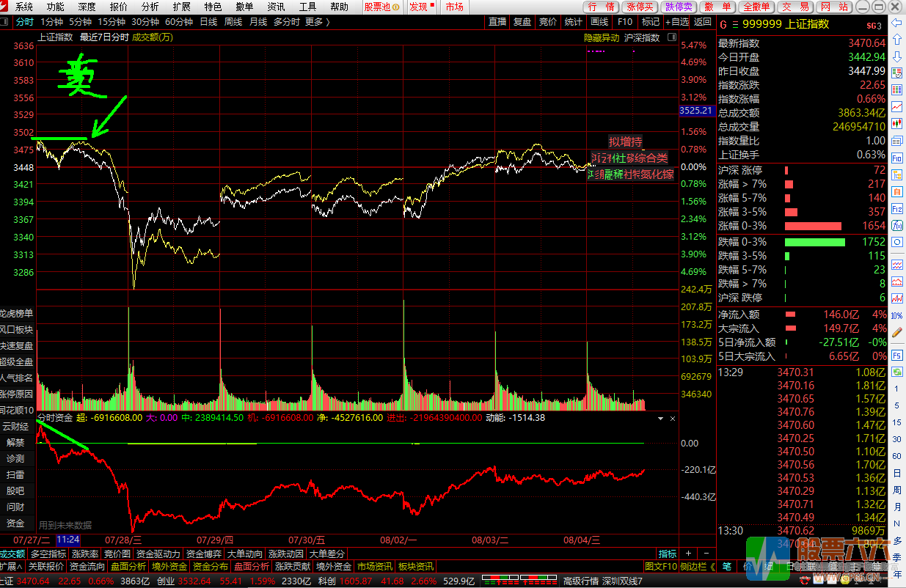Click the 涨停买 button
Viewport: 906px width, 588px height.
[x=640, y=7]
